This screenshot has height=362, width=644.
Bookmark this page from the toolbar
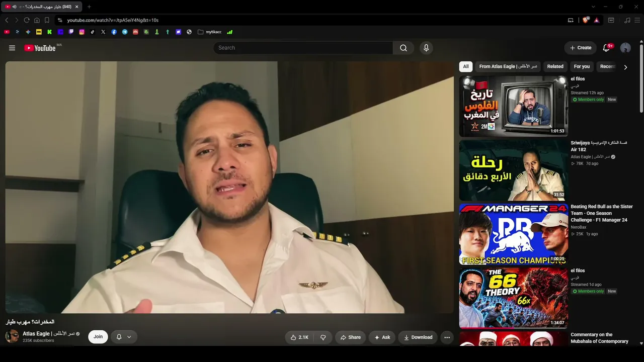(47, 20)
